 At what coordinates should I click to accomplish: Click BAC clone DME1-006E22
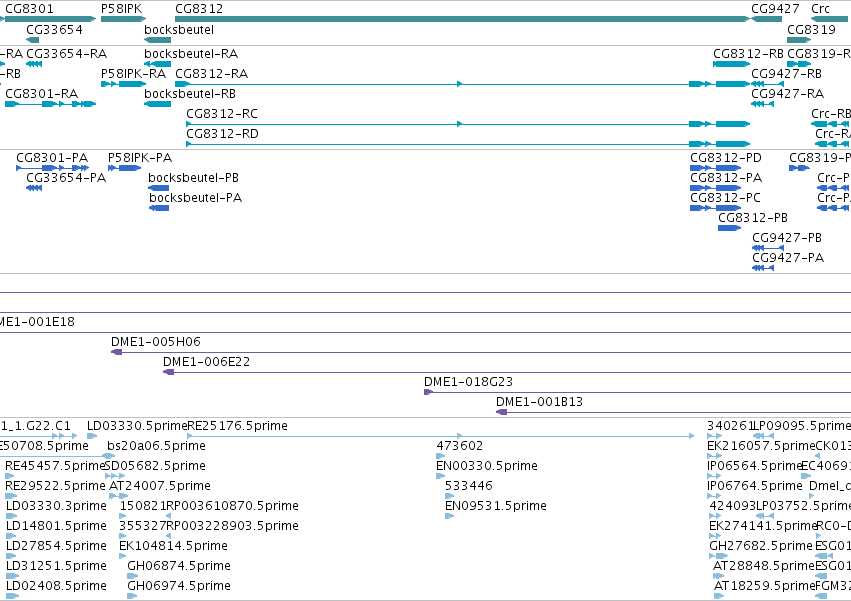206,362
